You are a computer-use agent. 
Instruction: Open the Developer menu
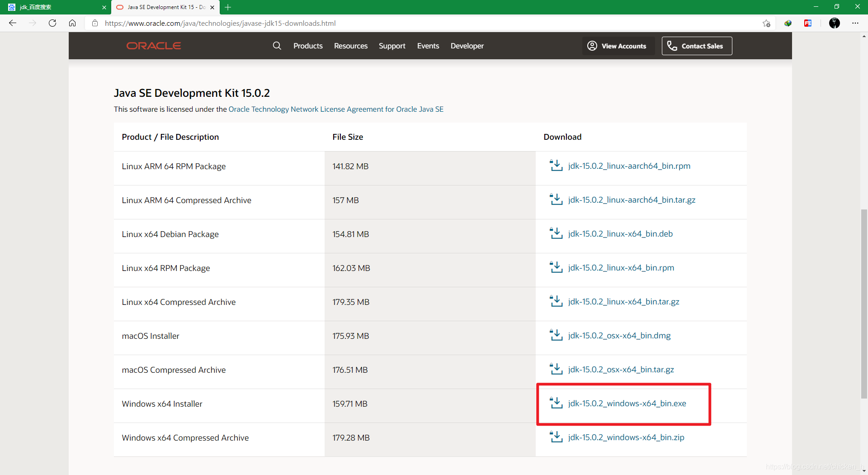pos(467,46)
